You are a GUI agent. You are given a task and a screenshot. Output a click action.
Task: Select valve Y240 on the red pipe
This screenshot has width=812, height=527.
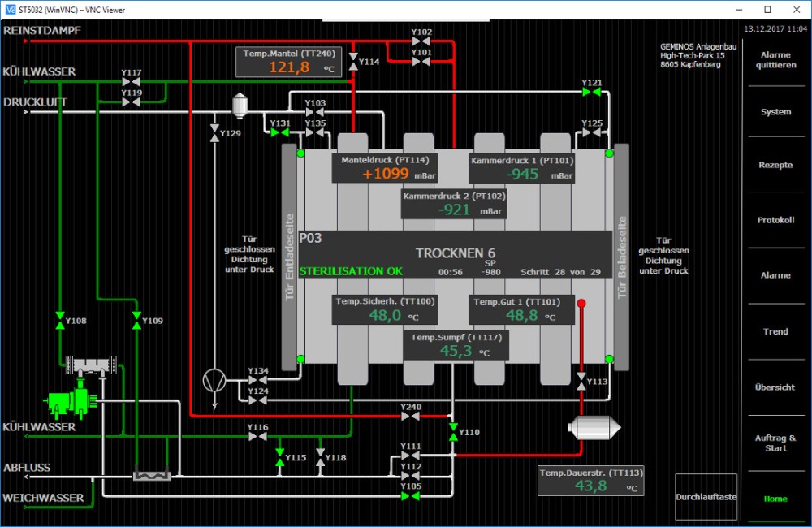click(x=410, y=416)
